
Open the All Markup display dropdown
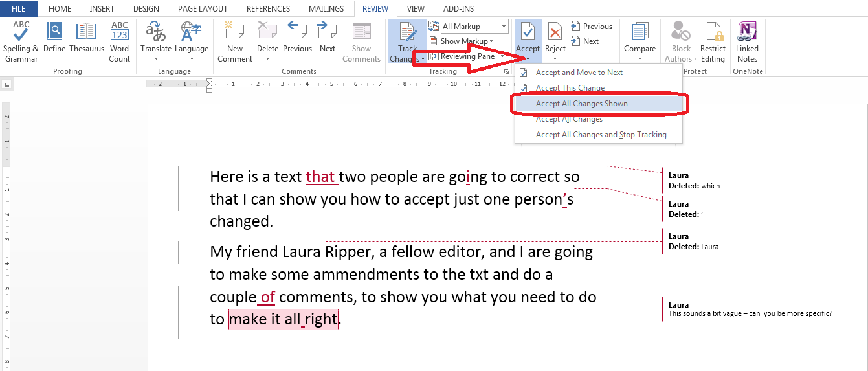point(474,27)
